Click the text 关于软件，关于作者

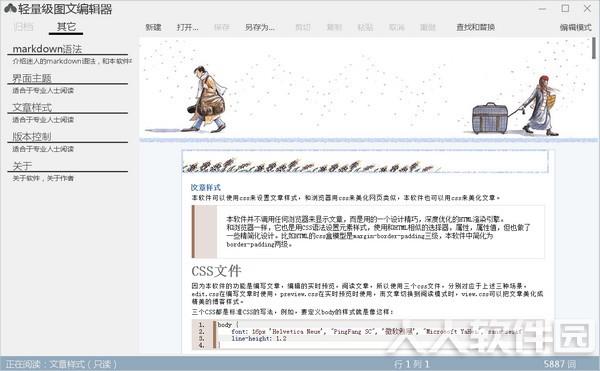point(43,178)
